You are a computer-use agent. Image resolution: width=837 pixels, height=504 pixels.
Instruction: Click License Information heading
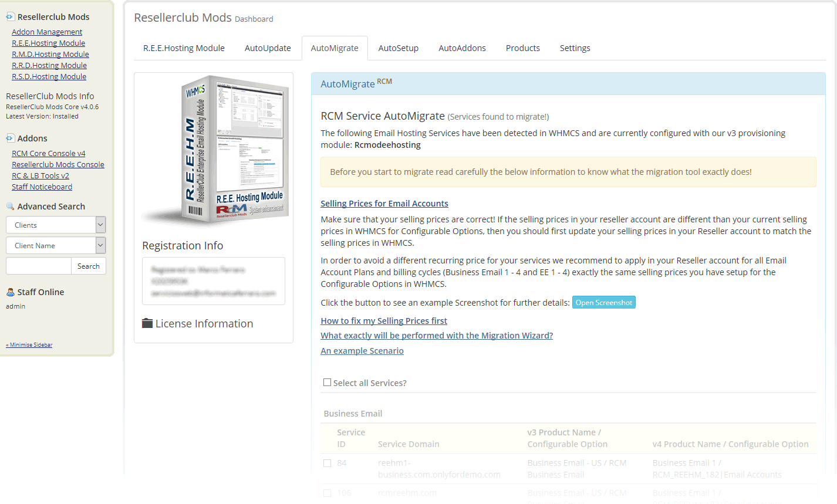coord(204,323)
